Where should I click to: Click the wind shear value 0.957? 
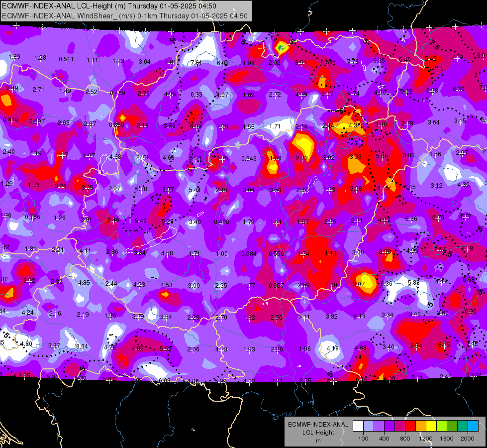277,285
